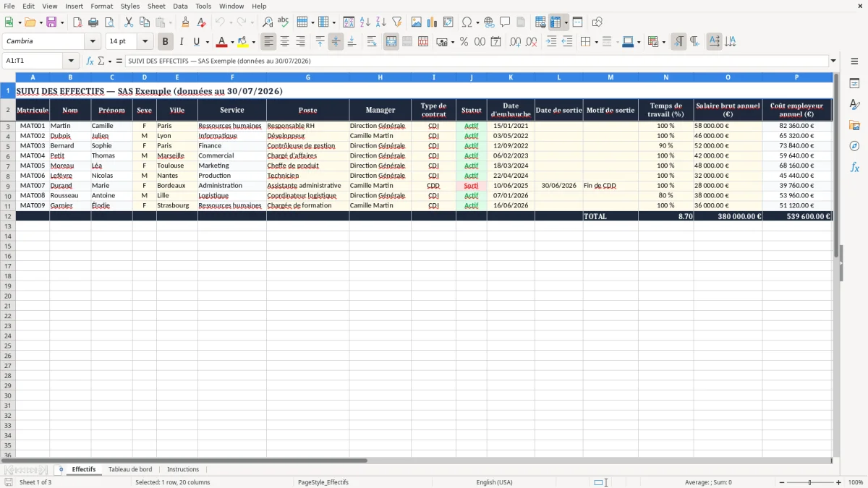This screenshot has width=868, height=488.
Task: Open Underline style dropdown arrow
Action: pyautogui.click(x=207, y=42)
